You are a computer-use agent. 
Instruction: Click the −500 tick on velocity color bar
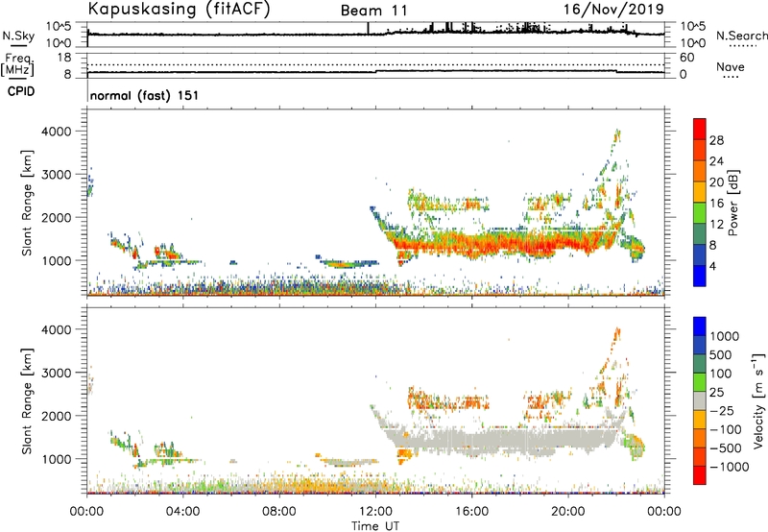(726, 447)
